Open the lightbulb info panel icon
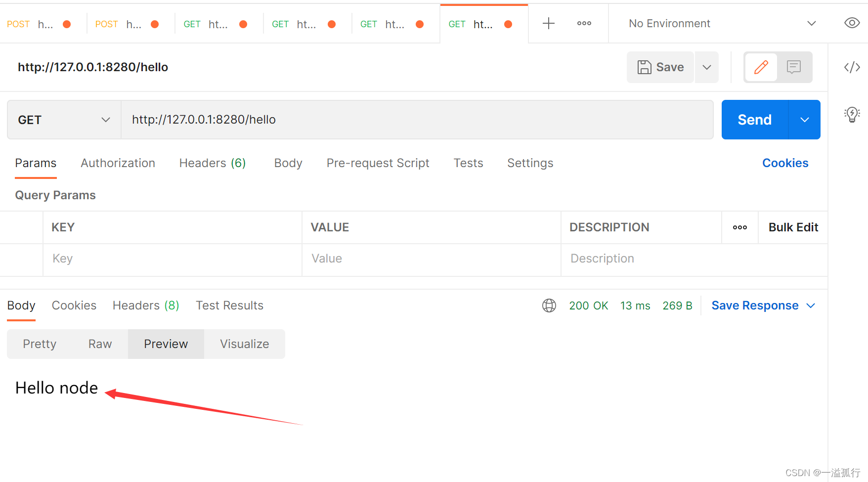Image resolution: width=868 pixels, height=482 pixels. pos(852,114)
